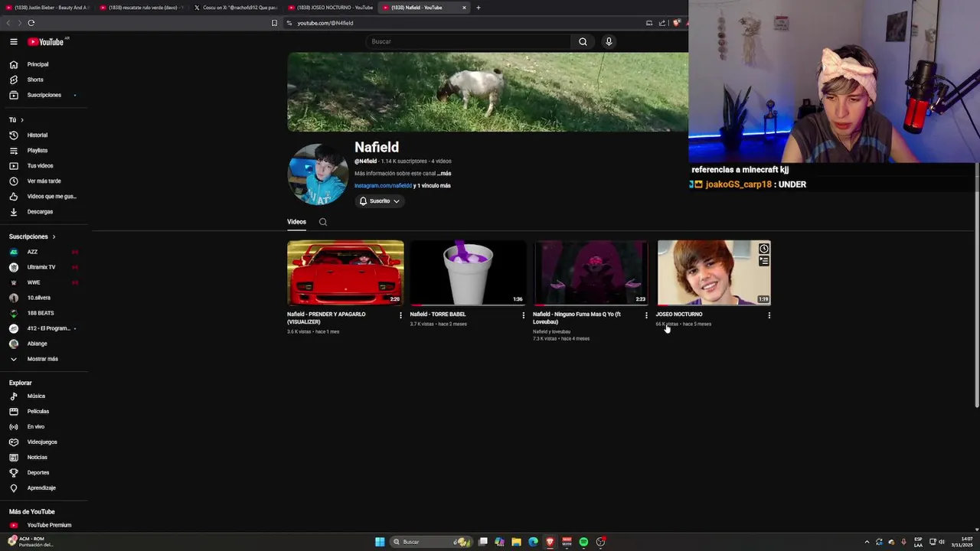Show hidden system tray icons
Viewport: 980px width, 551px height.
867,542
